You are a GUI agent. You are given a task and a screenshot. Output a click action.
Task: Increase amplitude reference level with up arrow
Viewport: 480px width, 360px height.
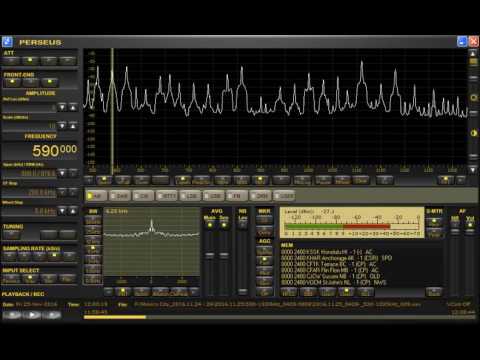coord(73,107)
